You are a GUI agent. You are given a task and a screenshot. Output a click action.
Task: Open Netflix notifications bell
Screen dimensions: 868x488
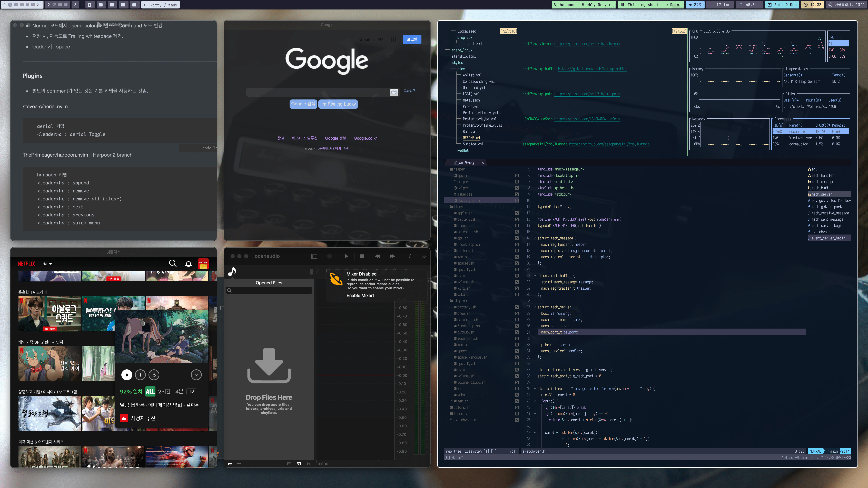(188, 264)
